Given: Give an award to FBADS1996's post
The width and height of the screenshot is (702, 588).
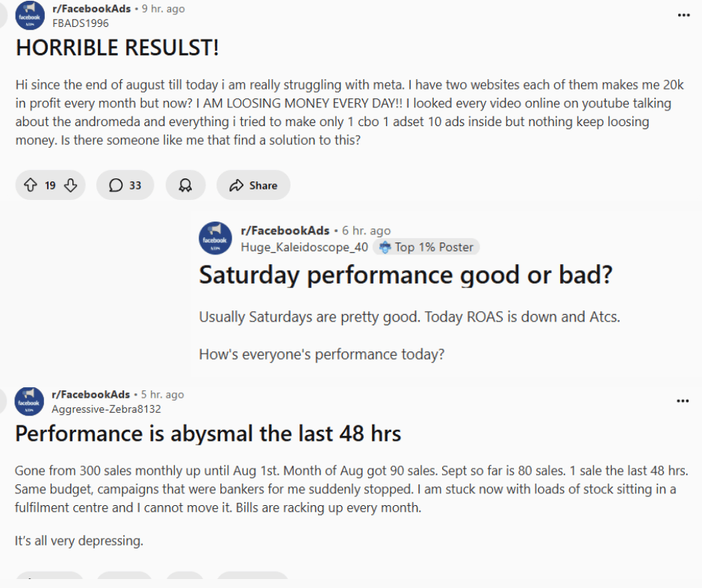Looking at the screenshot, I should (x=185, y=185).
